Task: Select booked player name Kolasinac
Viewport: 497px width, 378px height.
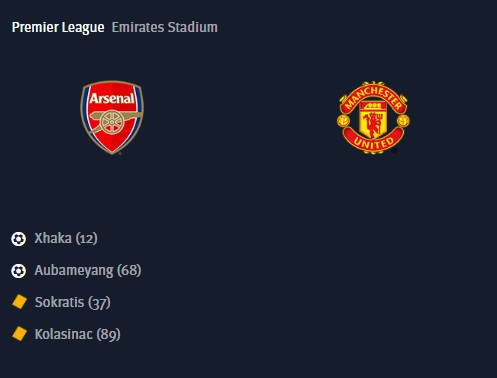Action: (63, 334)
